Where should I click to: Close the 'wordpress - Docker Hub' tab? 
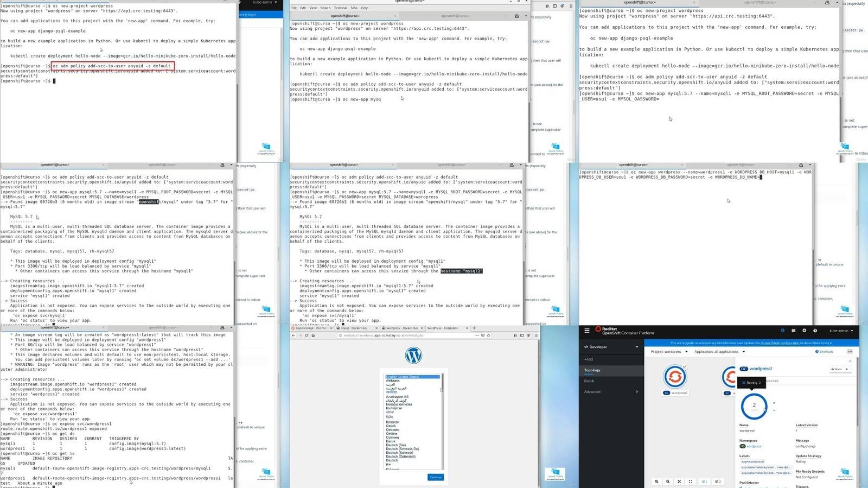pos(422,328)
